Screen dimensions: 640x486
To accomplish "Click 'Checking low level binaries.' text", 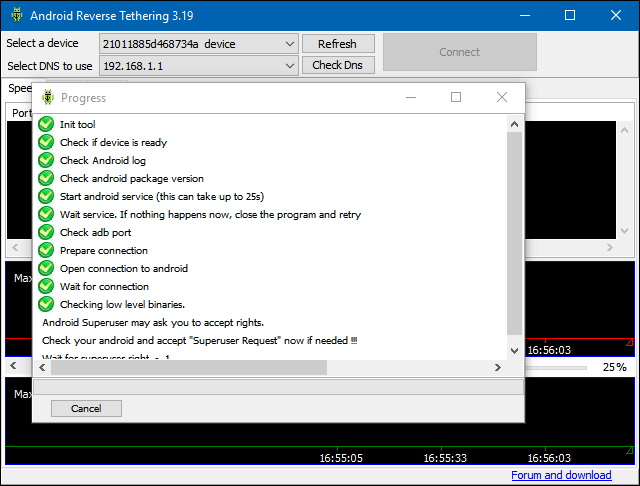I will pyautogui.click(x=122, y=304).
